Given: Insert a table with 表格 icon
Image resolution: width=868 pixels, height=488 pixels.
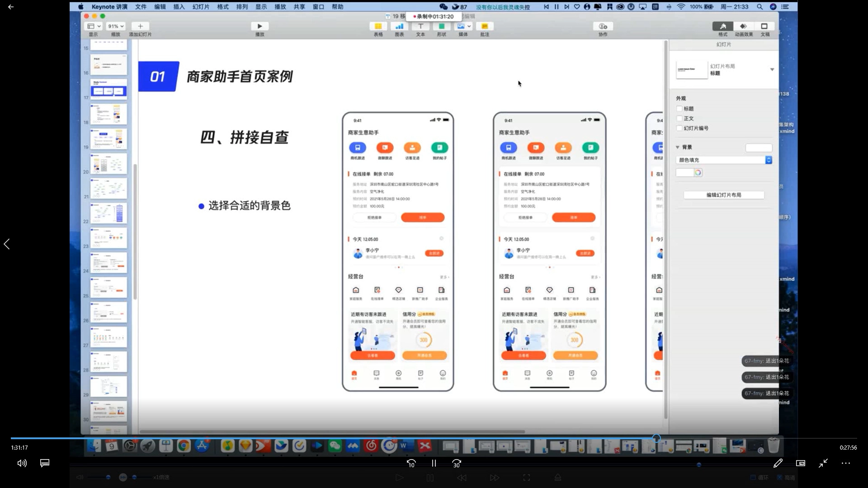Looking at the screenshot, I should point(378,26).
